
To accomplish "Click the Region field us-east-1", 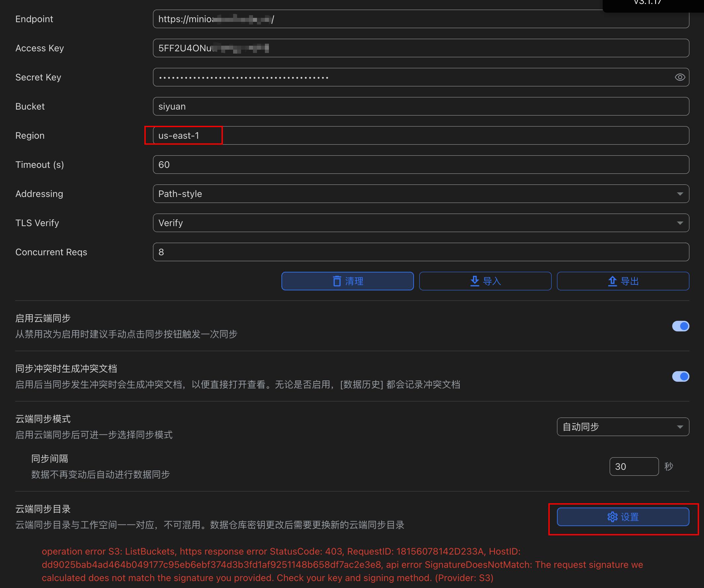I will pos(421,135).
